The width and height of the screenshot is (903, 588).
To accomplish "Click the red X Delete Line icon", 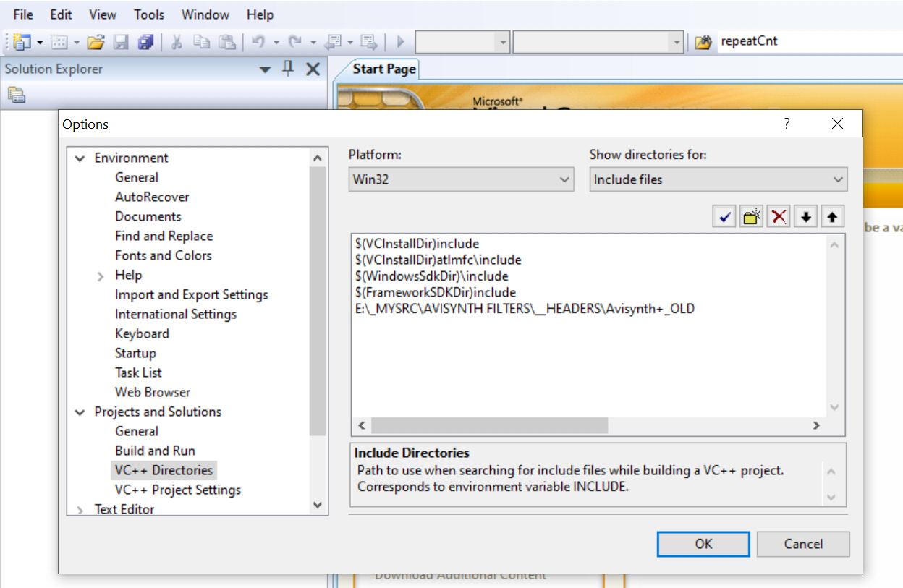I will point(779,216).
